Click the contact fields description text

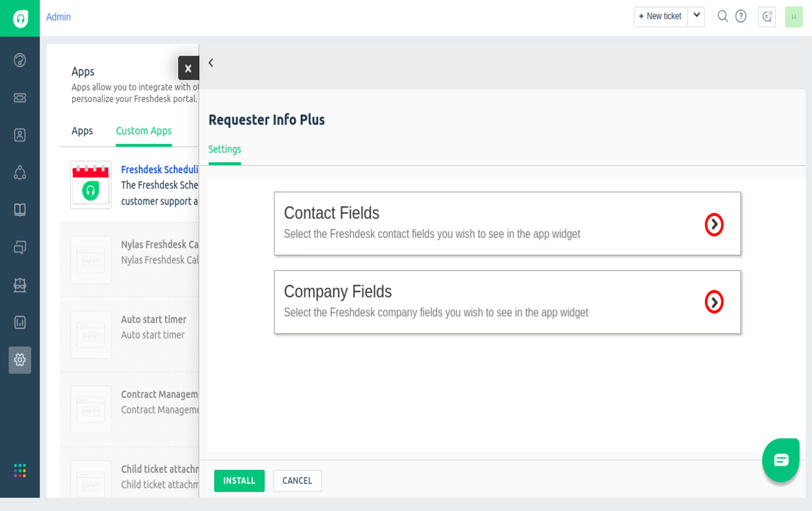(x=432, y=234)
